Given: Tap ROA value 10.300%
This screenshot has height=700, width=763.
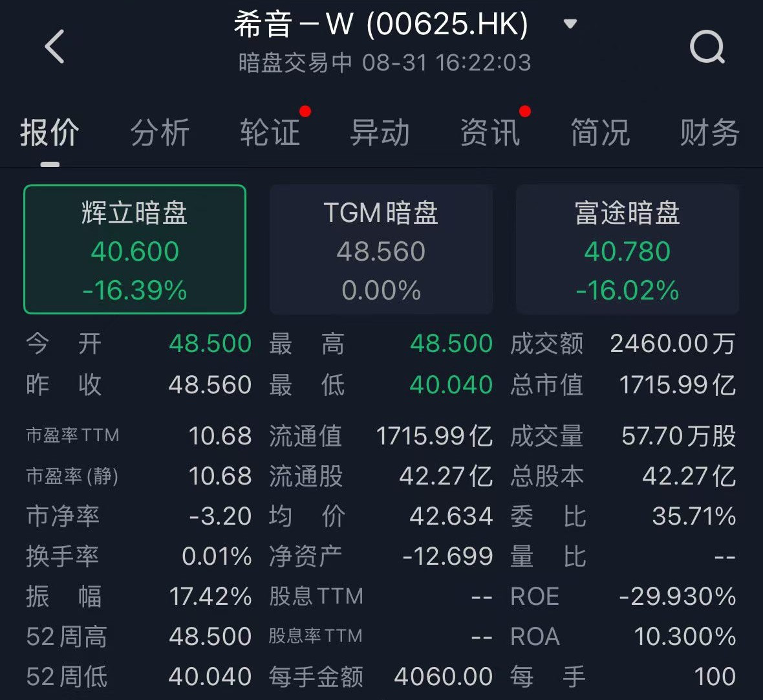Looking at the screenshot, I should (x=685, y=637).
